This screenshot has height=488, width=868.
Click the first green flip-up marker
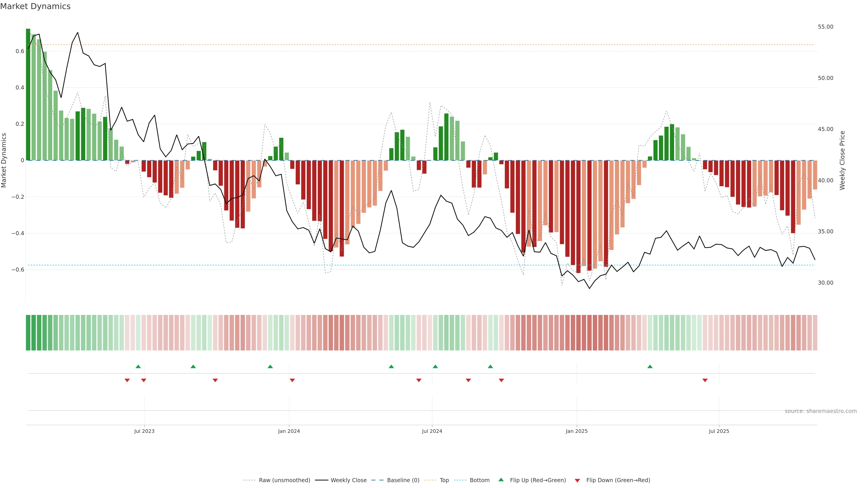click(138, 366)
